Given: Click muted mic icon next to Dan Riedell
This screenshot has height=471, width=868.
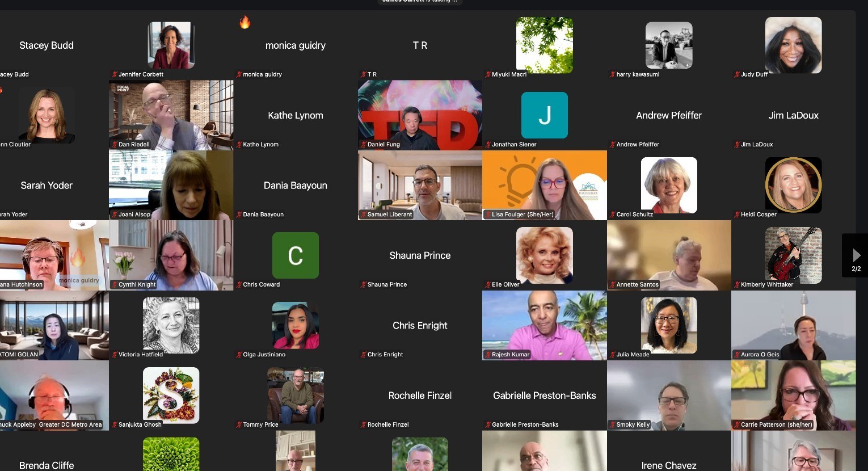Looking at the screenshot, I should [x=115, y=144].
